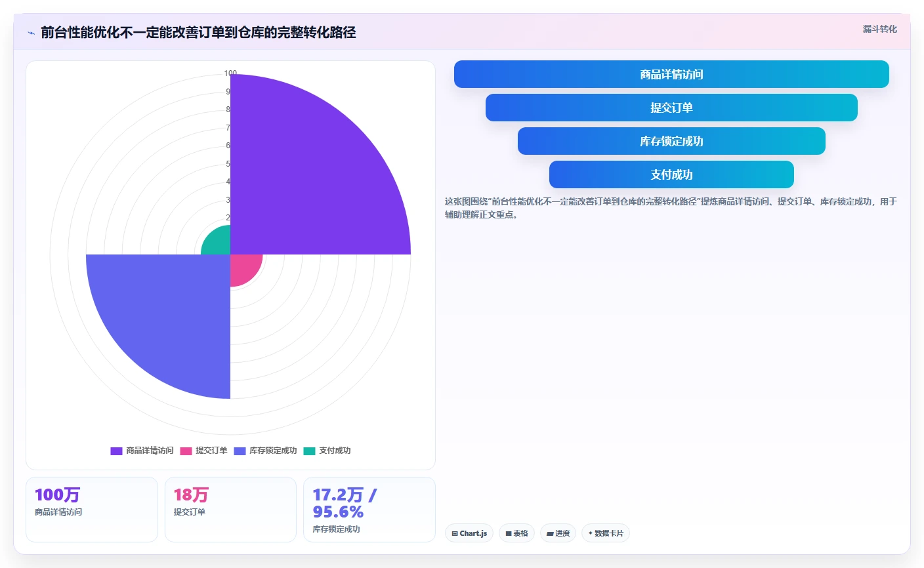Click the 17.2万 / 95.6% stat value
Image resolution: width=924 pixels, height=568 pixels.
tap(345, 503)
